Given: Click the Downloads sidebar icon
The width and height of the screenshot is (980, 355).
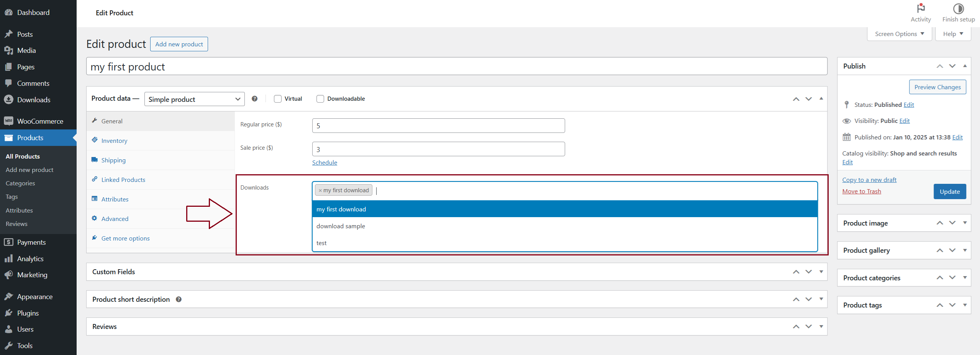Looking at the screenshot, I should [9, 100].
